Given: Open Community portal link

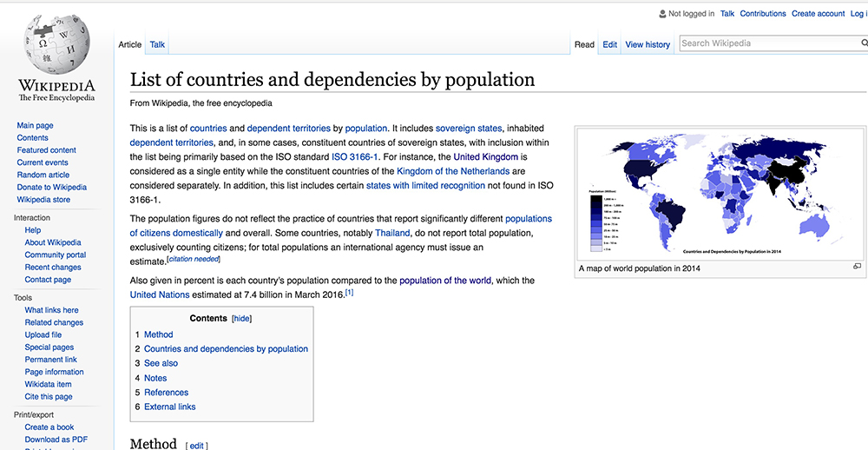Looking at the screenshot, I should click(x=56, y=255).
